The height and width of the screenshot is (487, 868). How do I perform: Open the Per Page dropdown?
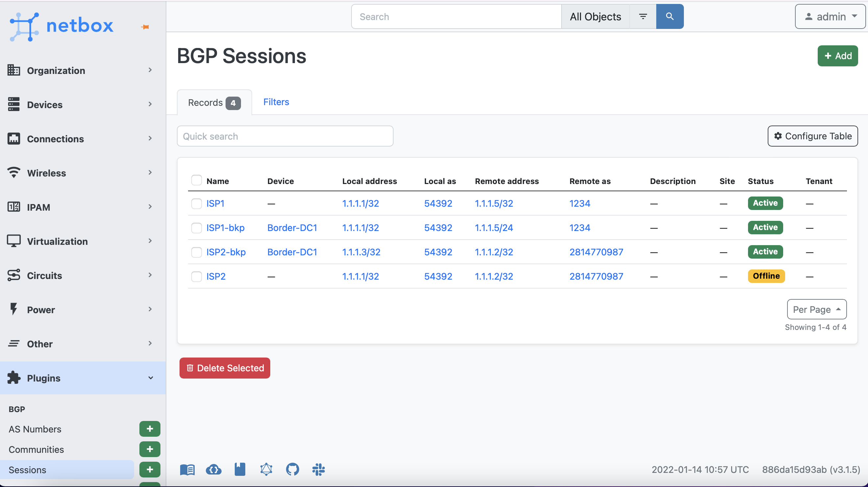point(816,309)
